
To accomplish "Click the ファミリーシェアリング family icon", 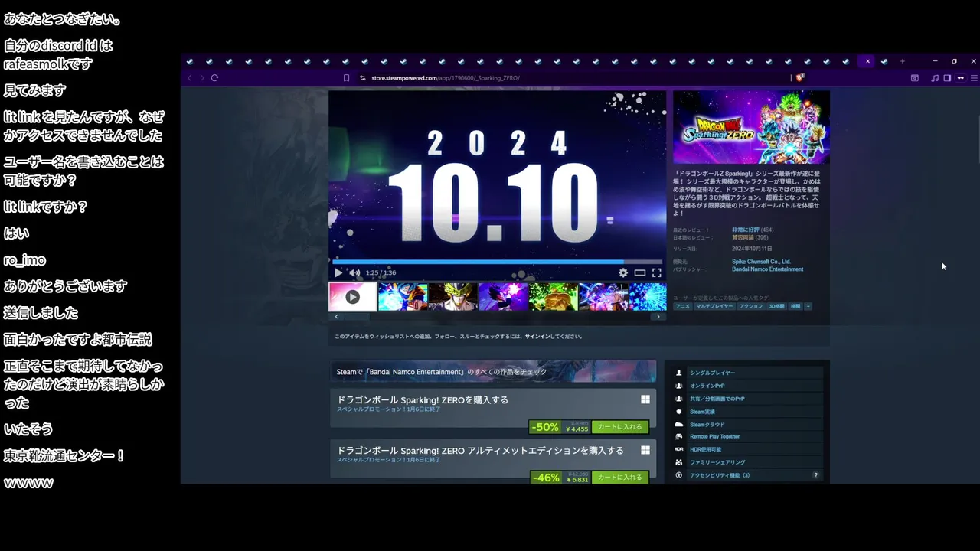I will point(679,462).
